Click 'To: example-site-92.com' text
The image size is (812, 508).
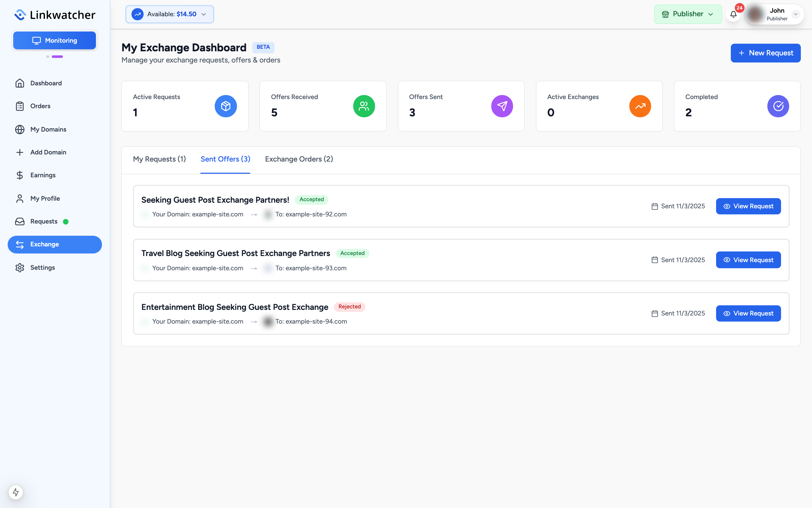tap(311, 214)
